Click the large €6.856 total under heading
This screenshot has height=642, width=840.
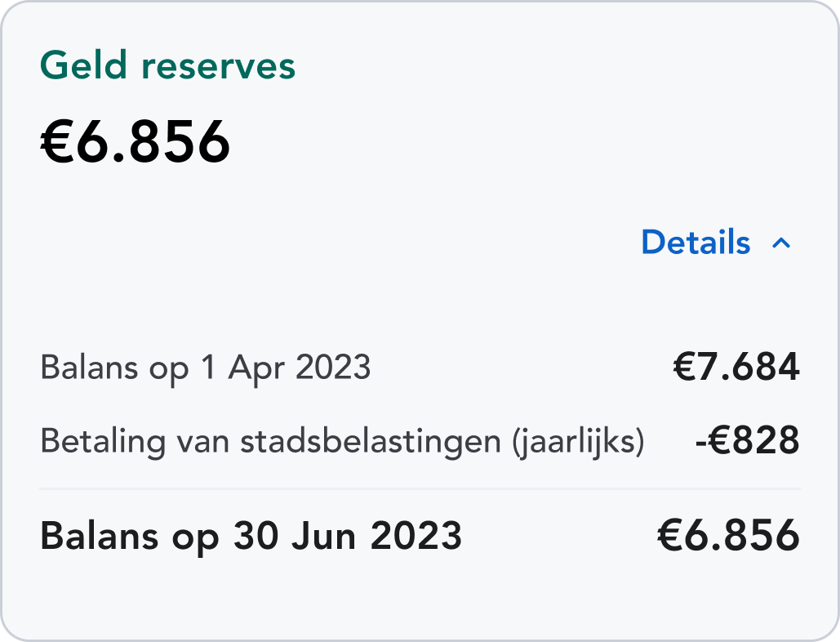(136, 142)
